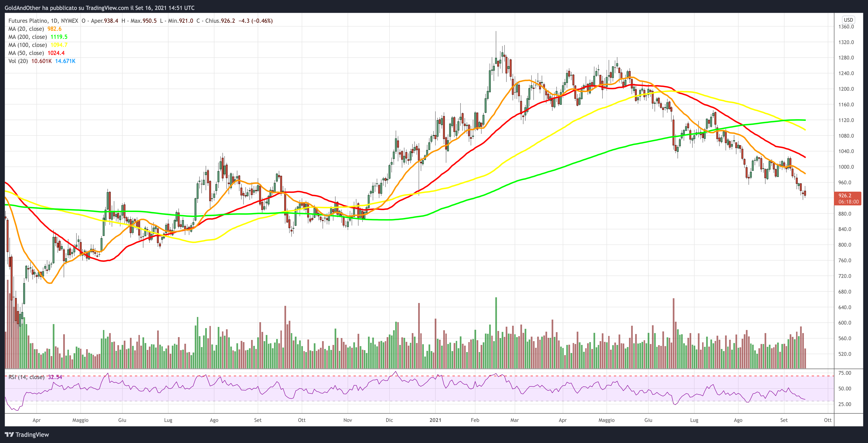The image size is (868, 443).
Task: Click the Feb label on time axis
Action: [475, 420]
